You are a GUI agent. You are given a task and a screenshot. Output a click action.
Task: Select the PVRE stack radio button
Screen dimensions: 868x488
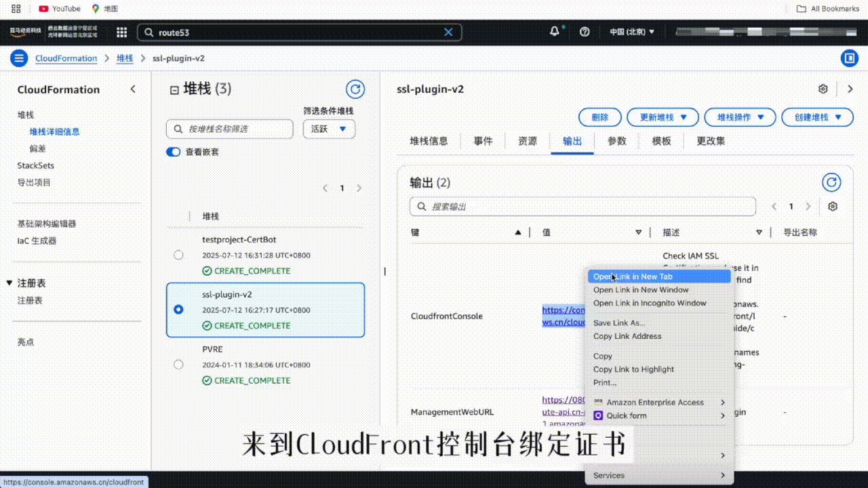(x=178, y=365)
